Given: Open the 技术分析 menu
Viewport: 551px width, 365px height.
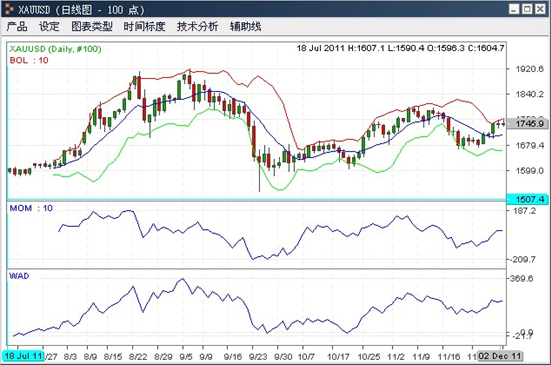Looking at the screenshot, I should (197, 26).
